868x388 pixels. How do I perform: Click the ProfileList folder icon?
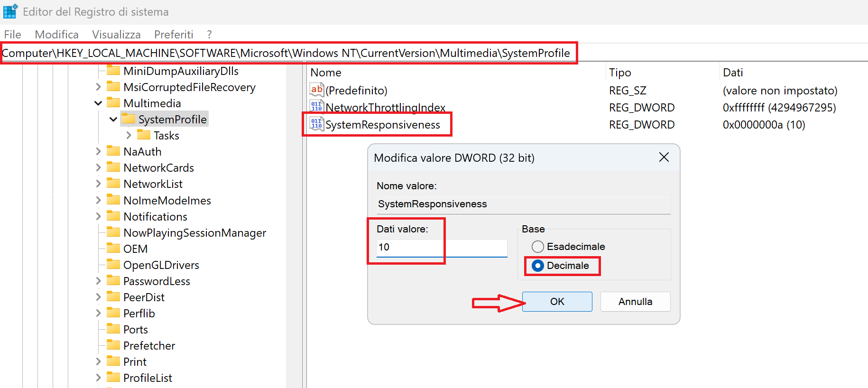point(113,378)
